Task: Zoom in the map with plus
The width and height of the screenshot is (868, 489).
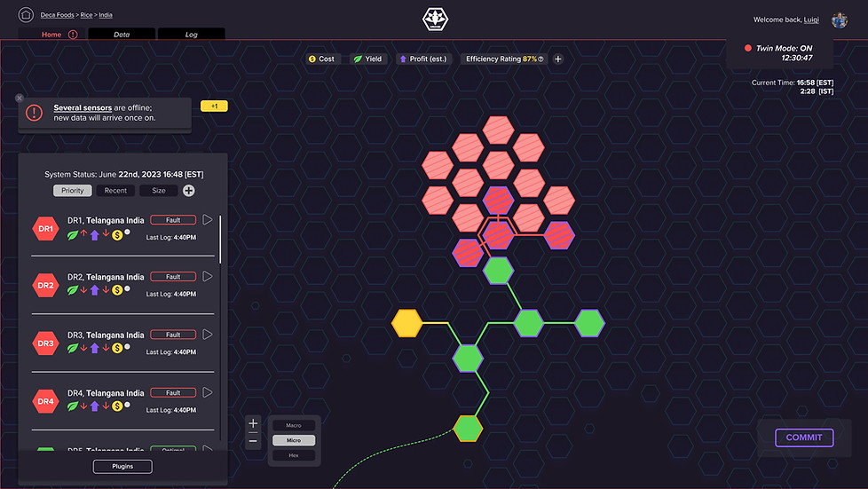Action: pos(253,423)
